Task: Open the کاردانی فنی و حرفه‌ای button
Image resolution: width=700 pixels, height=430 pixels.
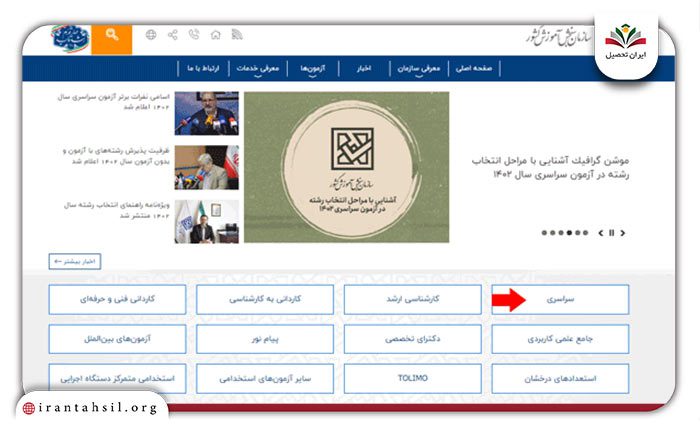Action: coord(117,300)
